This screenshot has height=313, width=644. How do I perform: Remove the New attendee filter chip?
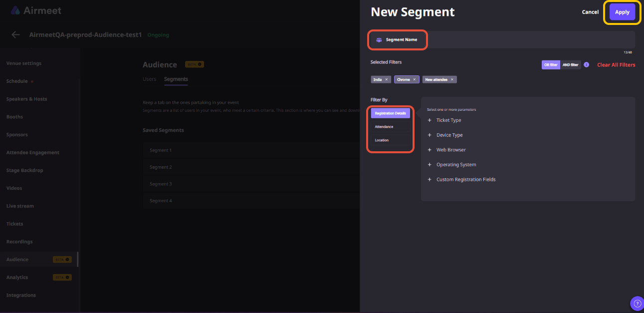coord(452,79)
